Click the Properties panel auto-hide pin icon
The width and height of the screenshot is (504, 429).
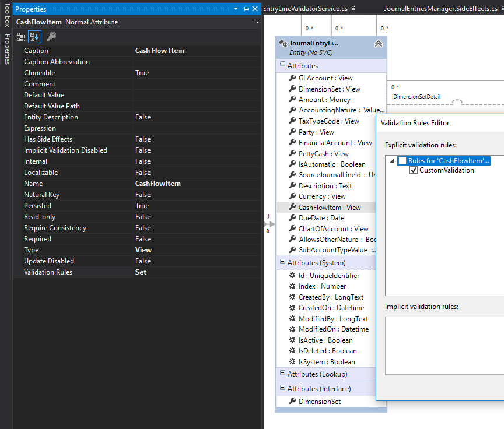[246, 9]
